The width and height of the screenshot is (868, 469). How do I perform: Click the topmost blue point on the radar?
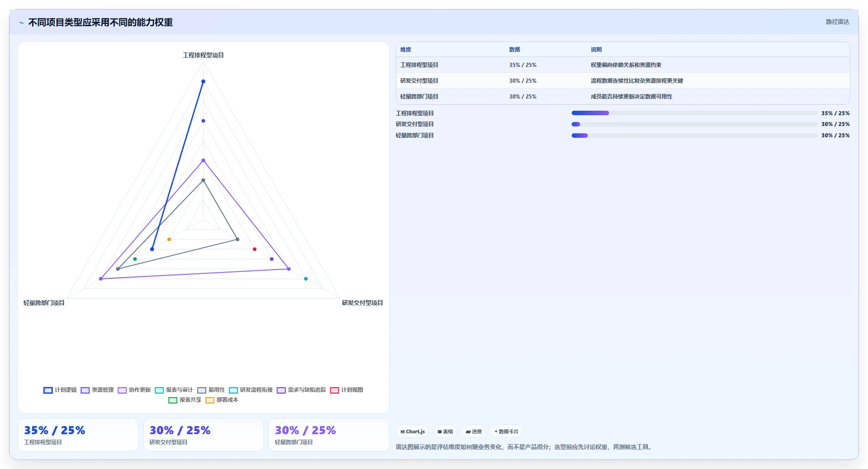coord(203,82)
